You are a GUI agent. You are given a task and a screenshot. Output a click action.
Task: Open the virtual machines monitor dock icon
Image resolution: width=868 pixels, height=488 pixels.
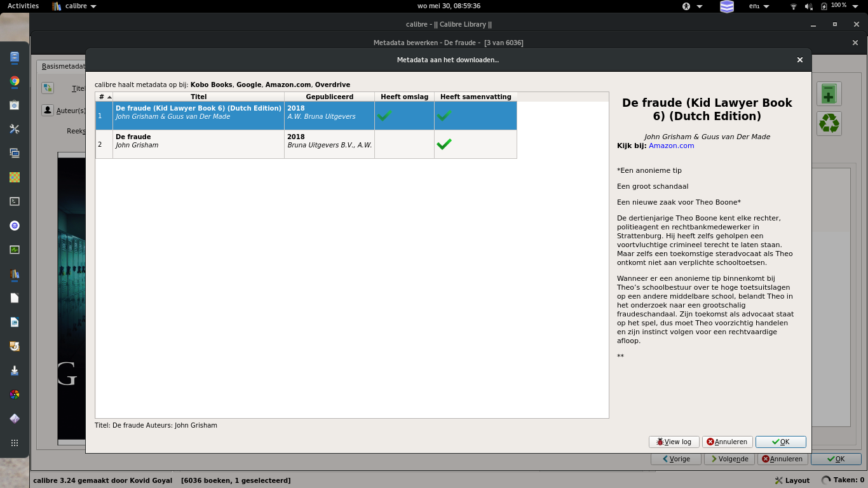[15, 153]
